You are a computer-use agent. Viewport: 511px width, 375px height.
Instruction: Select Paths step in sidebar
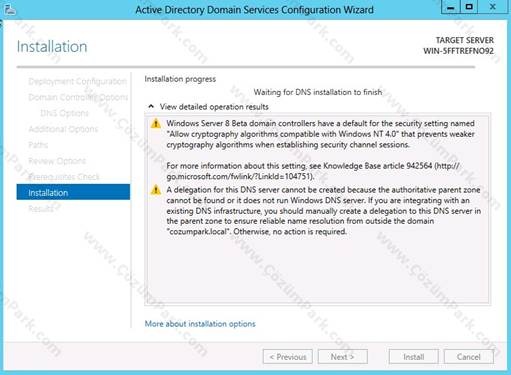[38, 145]
